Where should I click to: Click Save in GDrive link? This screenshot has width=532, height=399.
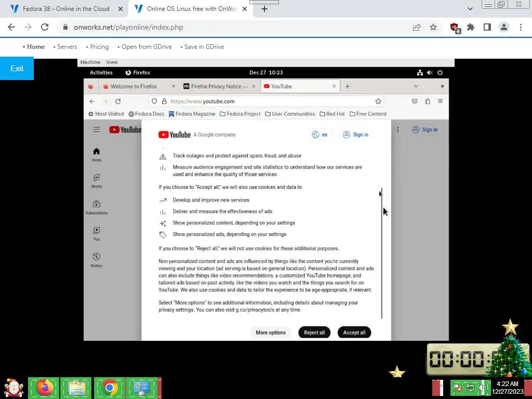point(204,47)
